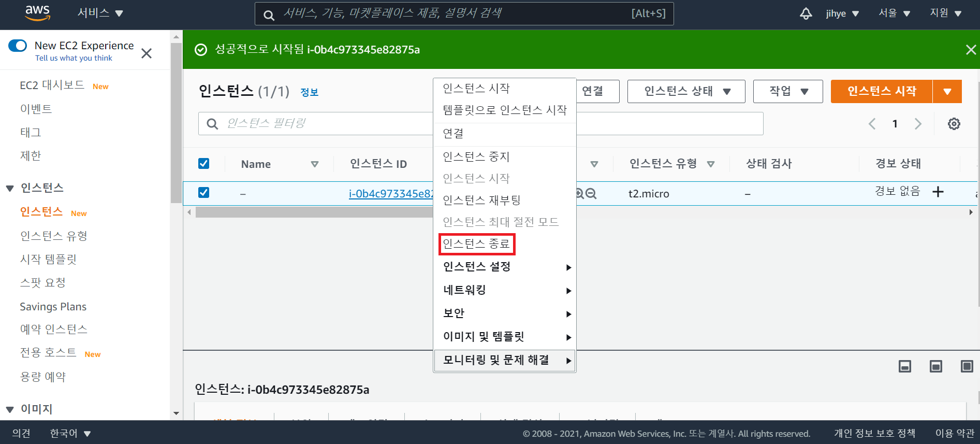Go to previous page arrow
980x444 pixels.
click(872, 124)
